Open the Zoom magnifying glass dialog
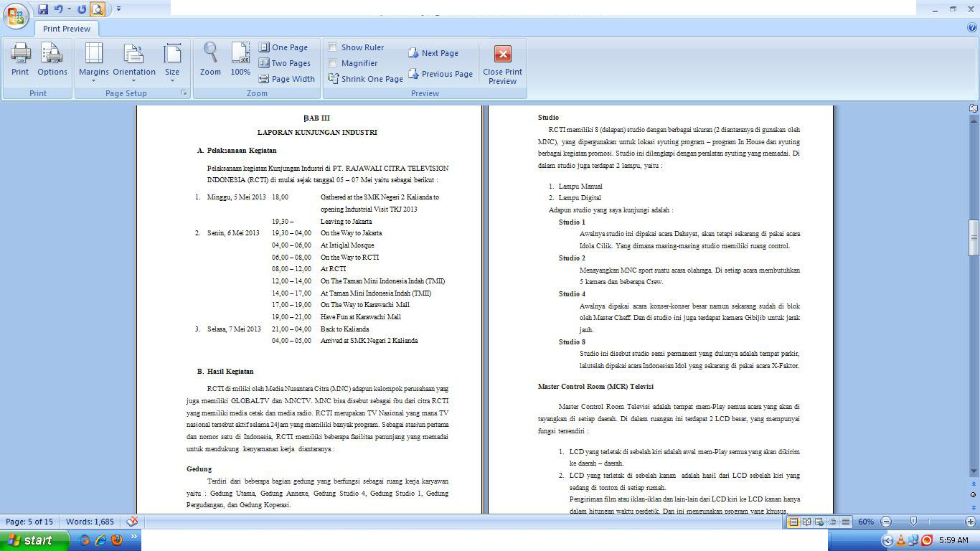 point(210,60)
